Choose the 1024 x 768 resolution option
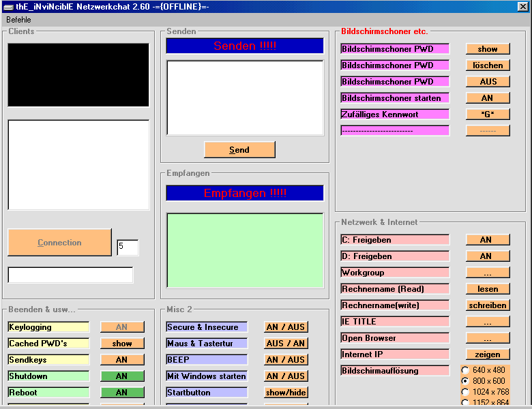 (466, 392)
